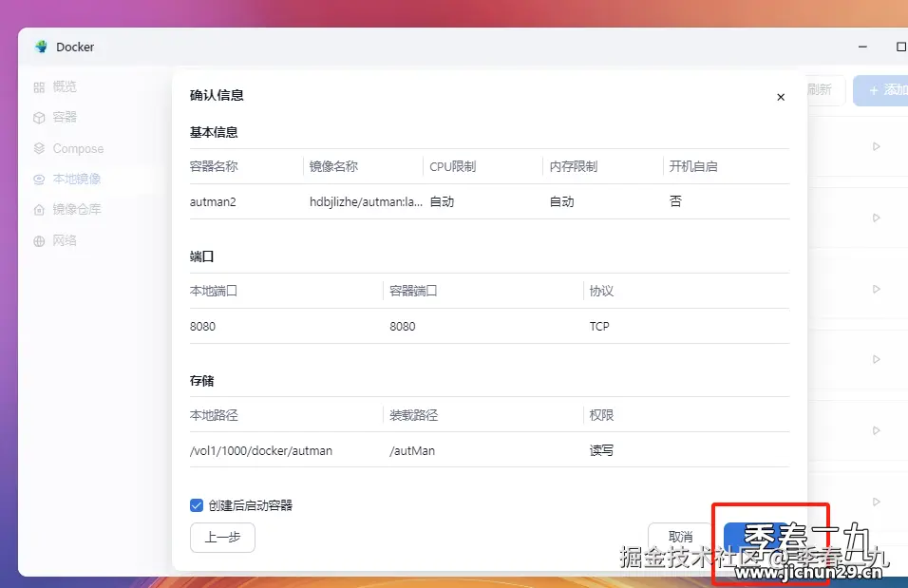
Task: Click the Docker app logo icon
Action: [x=41, y=47]
